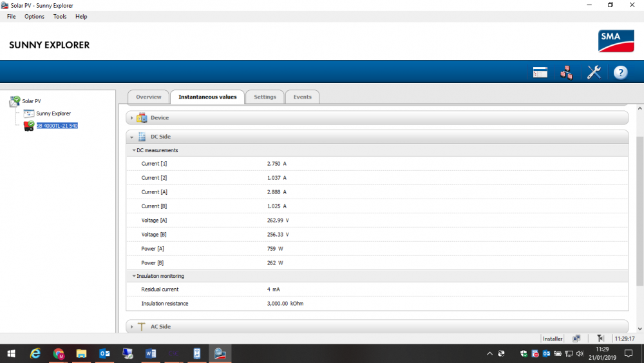Click the Current [A] value 2.888 A
Image resolution: width=644 pixels, height=363 pixels.
277,192
